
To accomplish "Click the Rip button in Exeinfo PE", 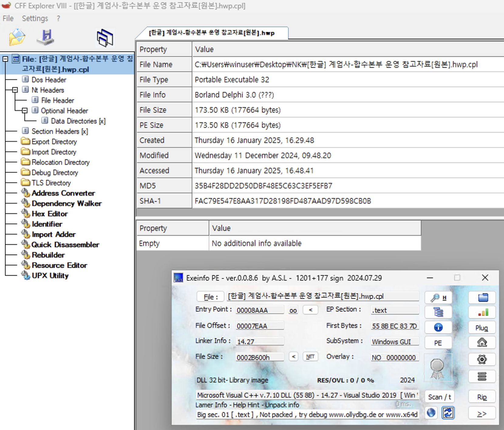I will pos(482,397).
